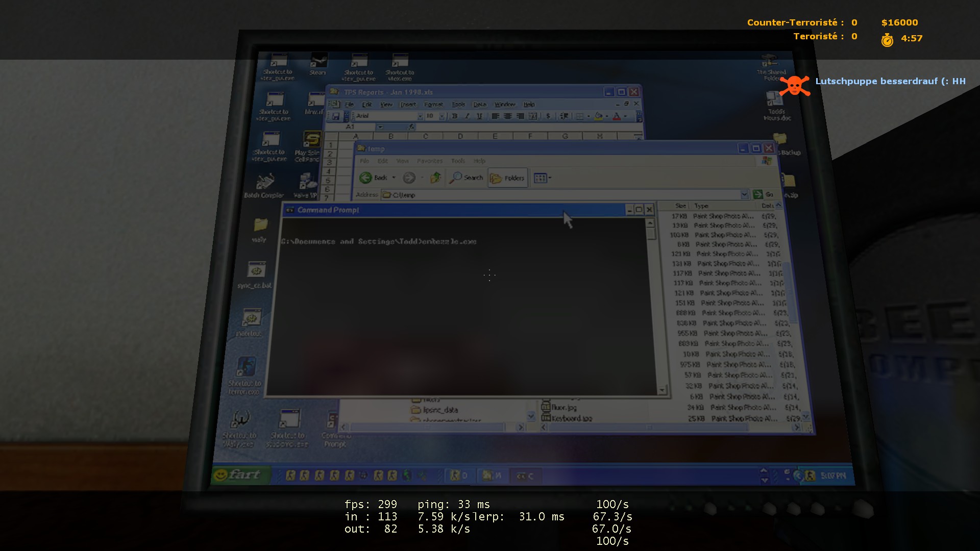Open the font size 10 dropdown

[442, 116]
